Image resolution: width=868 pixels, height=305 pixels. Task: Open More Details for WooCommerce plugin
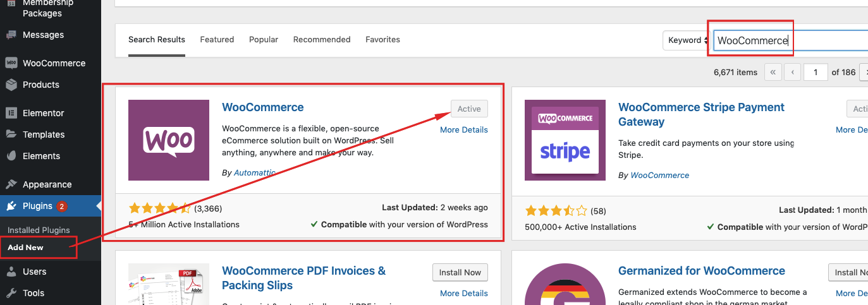[x=464, y=129]
